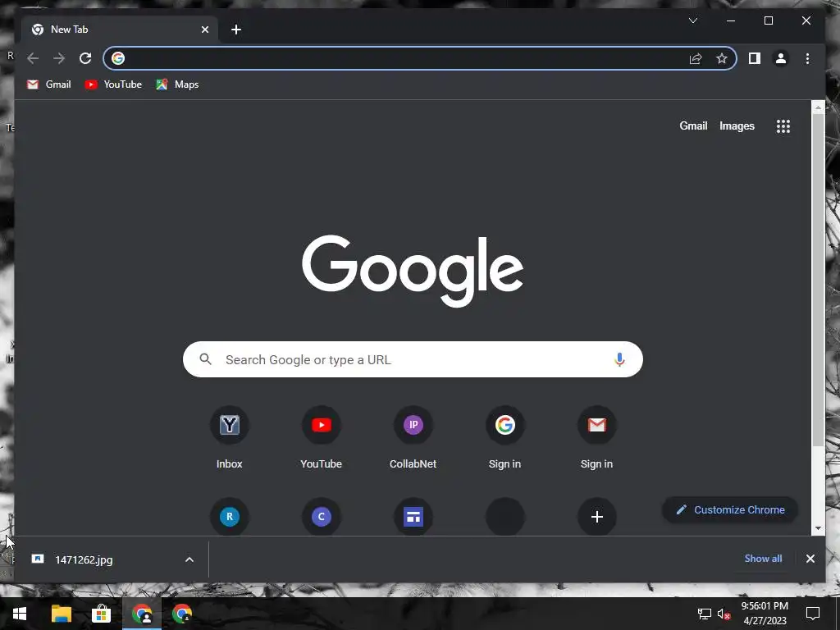Open the downloaded file 1471262.jpg
Screen dimensions: 840x630
(x=84, y=559)
